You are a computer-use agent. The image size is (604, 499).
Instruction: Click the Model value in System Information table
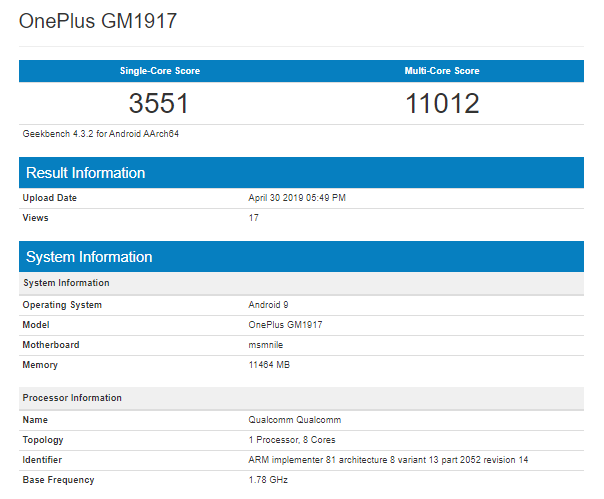click(x=285, y=325)
